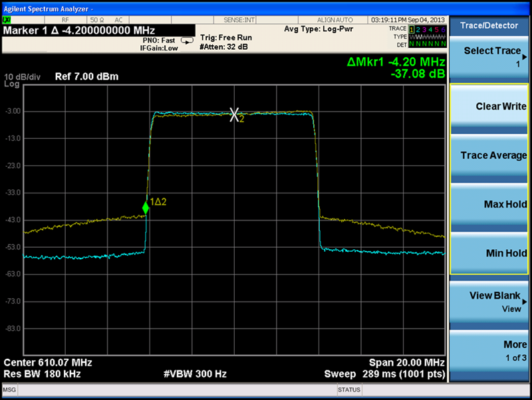This screenshot has height=400, width=532.
Task: Click the -43.0 y-axis label
Action: click(13, 220)
